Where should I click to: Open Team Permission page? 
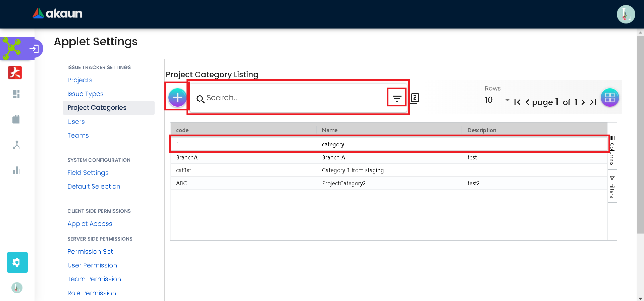pyautogui.click(x=94, y=279)
